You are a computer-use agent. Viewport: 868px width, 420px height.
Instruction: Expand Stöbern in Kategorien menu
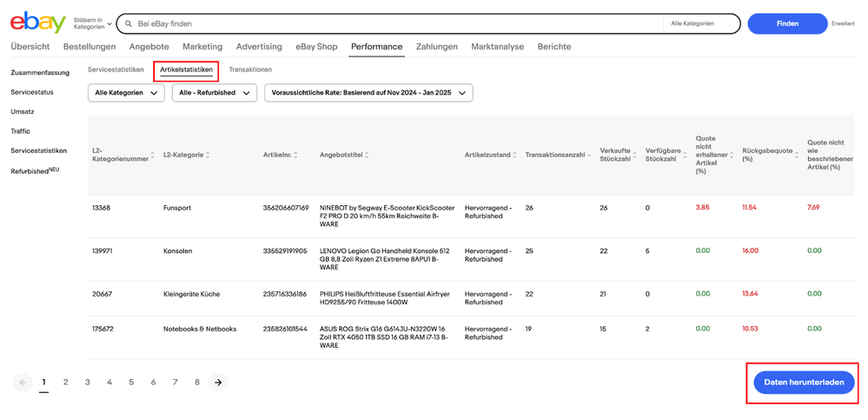[x=92, y=23]
